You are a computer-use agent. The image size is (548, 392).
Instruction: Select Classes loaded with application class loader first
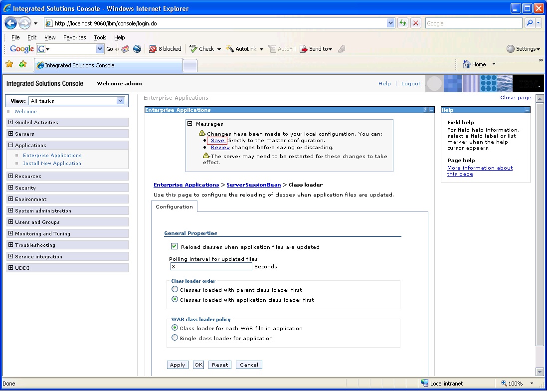[175, 299]
